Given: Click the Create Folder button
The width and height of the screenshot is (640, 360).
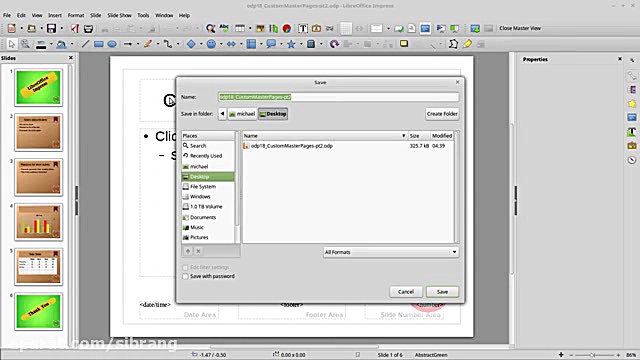Looking at the screenshot, I should 442,114.
